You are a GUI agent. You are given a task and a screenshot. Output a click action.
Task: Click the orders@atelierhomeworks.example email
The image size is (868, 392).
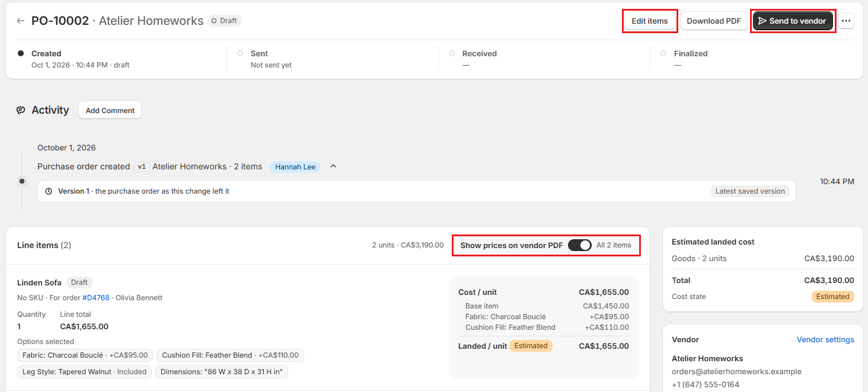tap(736, 372)
